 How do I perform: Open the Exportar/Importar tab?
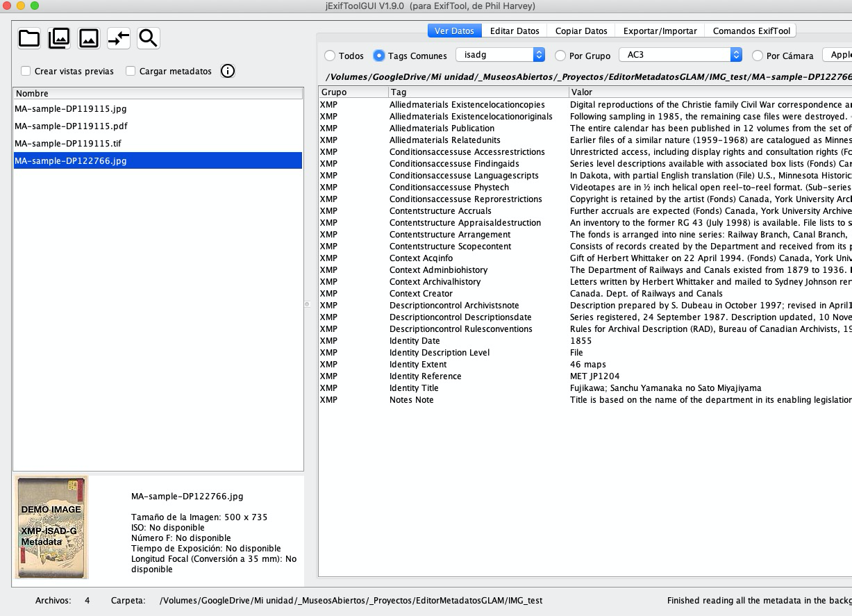tap(660, 31)
